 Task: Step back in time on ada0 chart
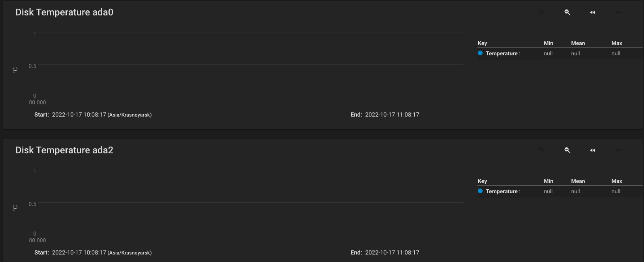[593, 12]
